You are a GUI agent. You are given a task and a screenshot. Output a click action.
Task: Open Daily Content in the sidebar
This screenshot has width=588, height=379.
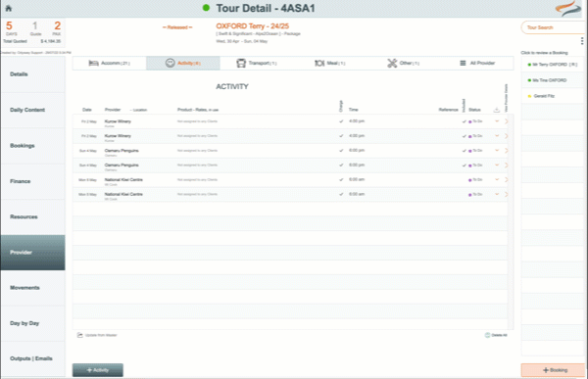32,110
